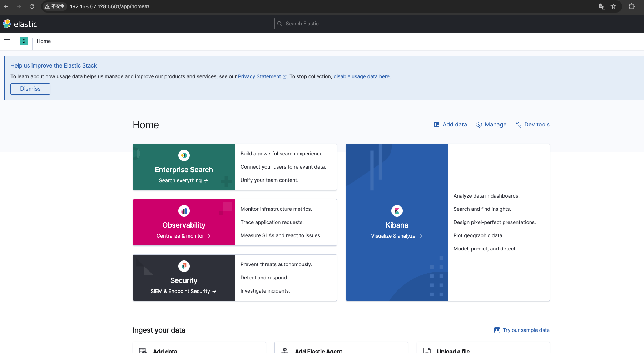
Task: Click the Kibana card title
Action: tap(397, 225)
